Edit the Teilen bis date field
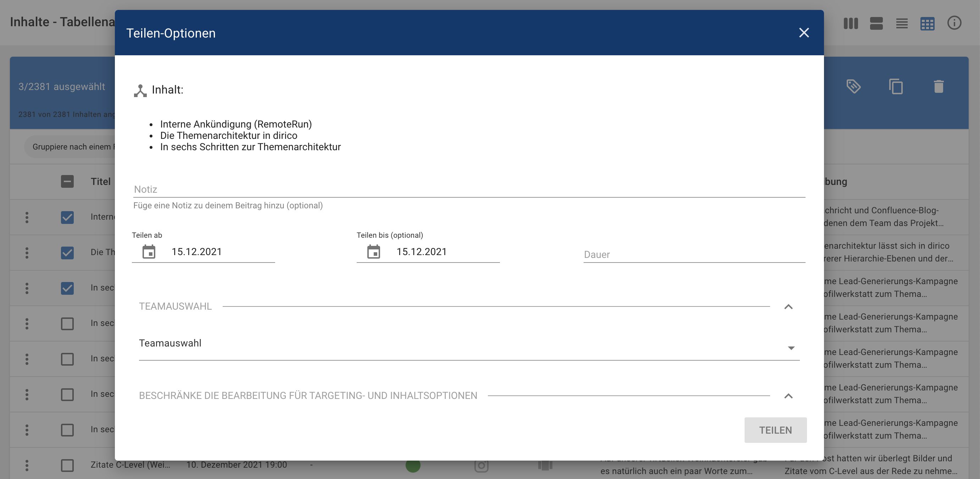980x479 pixels. 422,252
